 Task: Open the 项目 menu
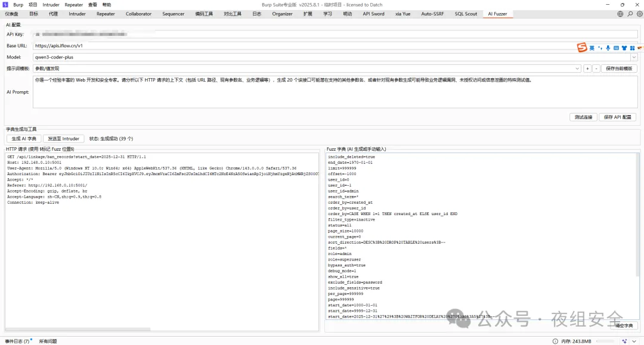33,5
